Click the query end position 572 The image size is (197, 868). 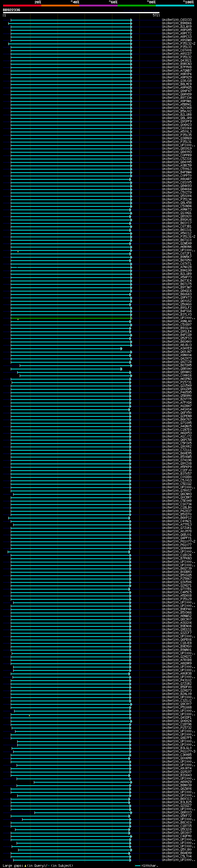(155, 15)
